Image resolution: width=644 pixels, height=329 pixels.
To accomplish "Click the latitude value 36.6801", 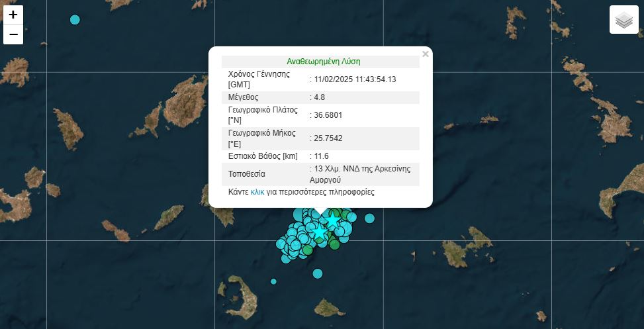I will click(x=328, y=115).
